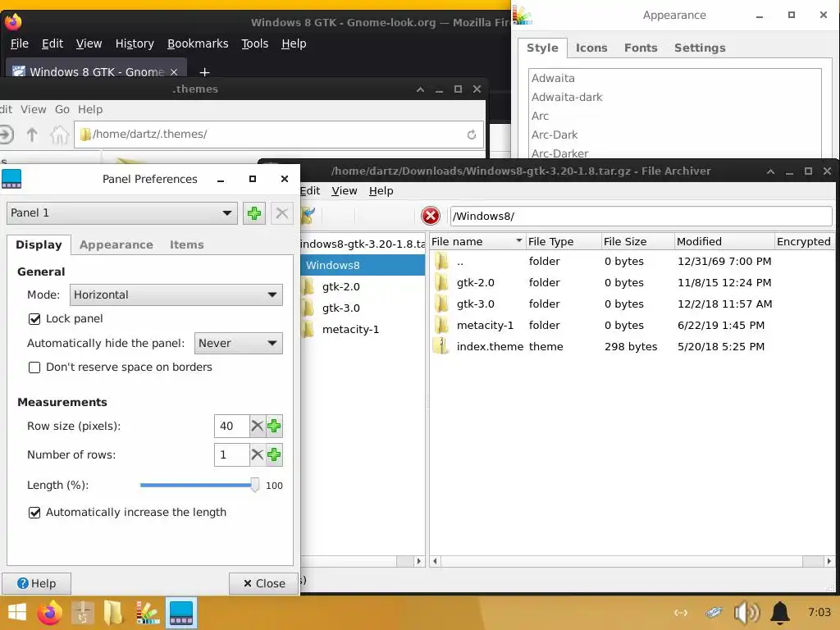Enable Don't reserve space on borders

point(34,367)
